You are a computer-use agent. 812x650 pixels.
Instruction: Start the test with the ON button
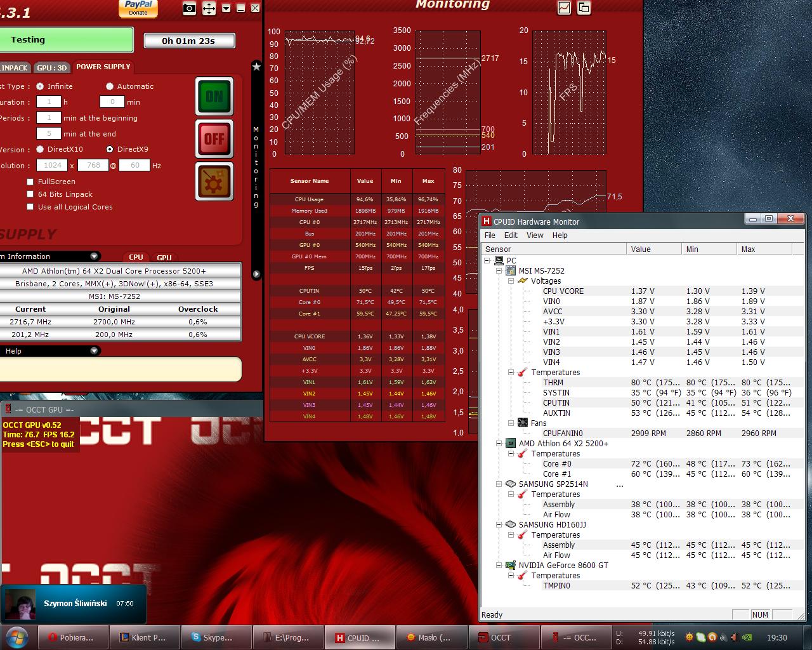pyautogui.click(x=214, y=96)
